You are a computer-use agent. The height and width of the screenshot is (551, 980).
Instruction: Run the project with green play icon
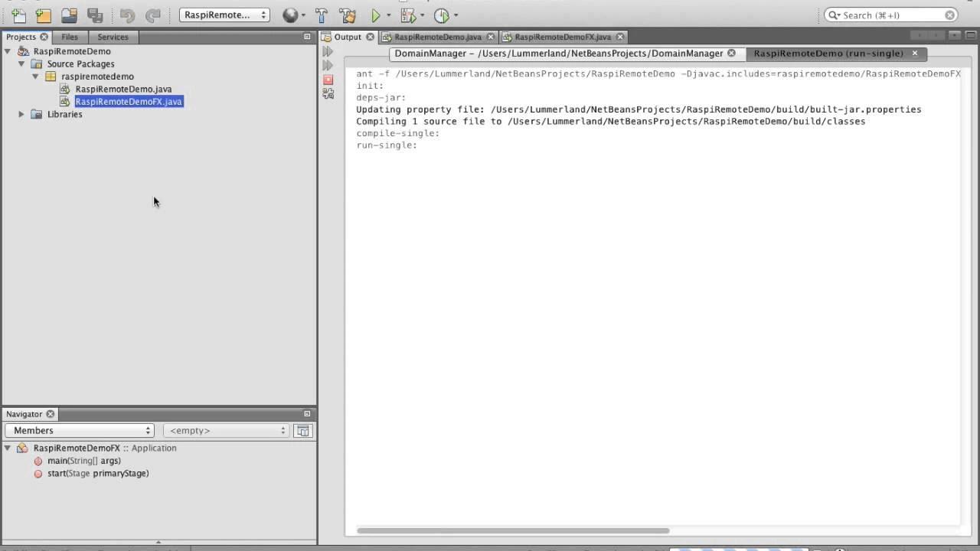(375, 15)
